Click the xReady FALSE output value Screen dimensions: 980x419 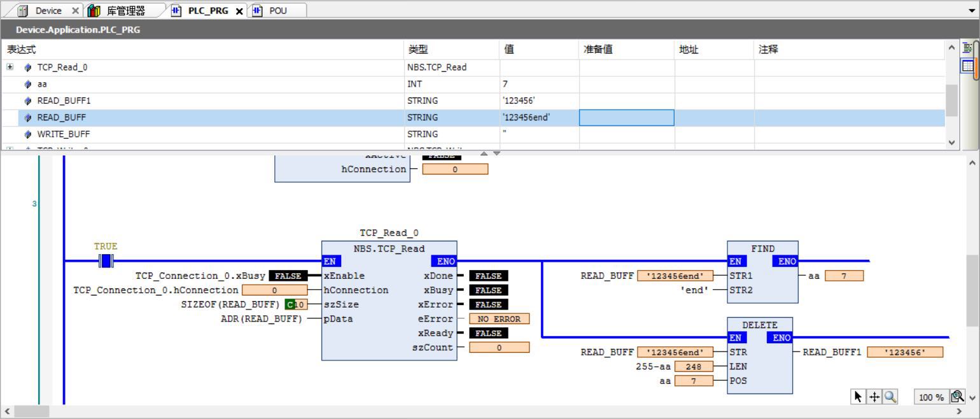click(x=489, y=333)
